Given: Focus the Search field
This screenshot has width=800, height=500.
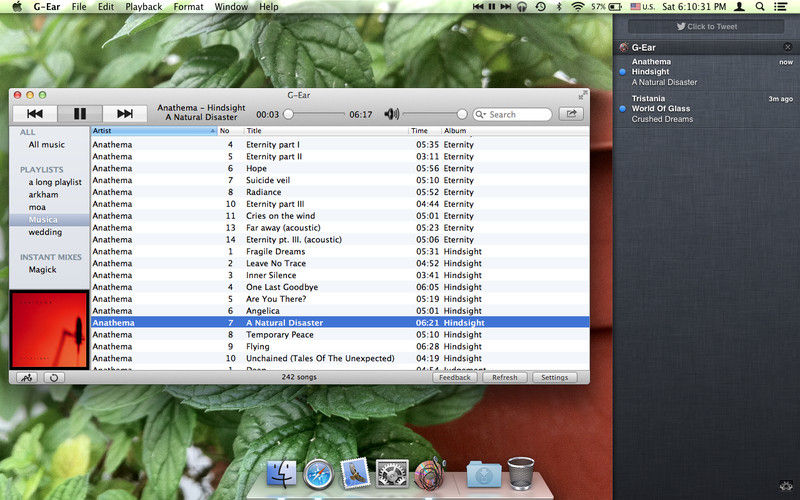Looking at the screenshot, I should [x=512, y=114].
